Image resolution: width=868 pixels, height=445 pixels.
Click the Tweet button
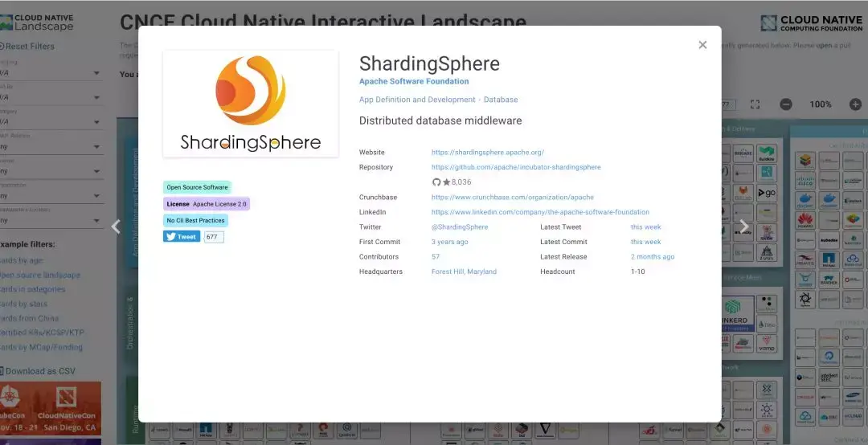tap(182, 237)
